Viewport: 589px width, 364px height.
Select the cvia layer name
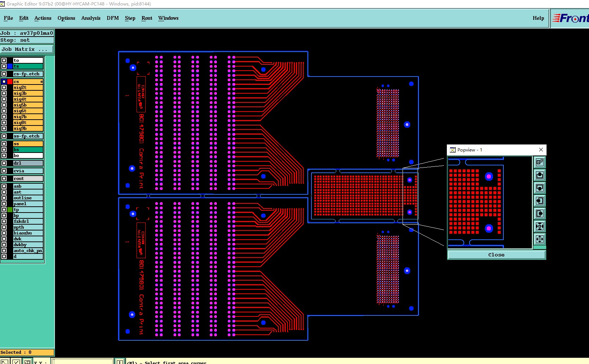click(x=28, y=171)
